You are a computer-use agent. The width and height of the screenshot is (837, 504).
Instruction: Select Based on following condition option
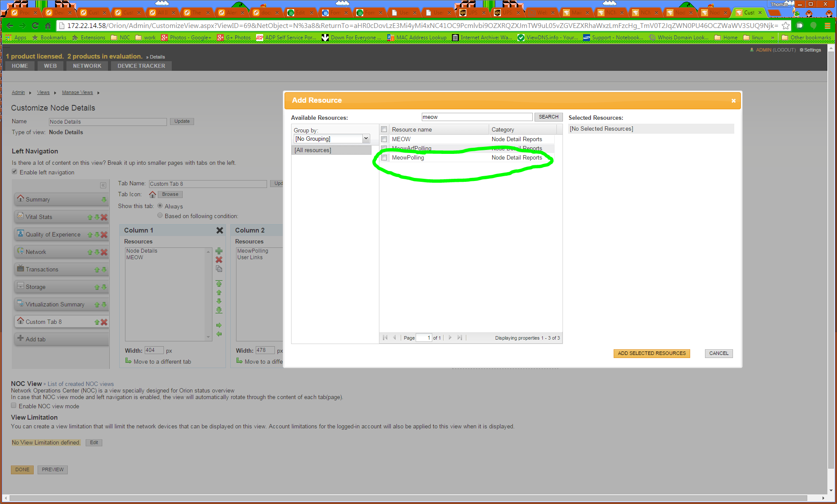[160, 216]
